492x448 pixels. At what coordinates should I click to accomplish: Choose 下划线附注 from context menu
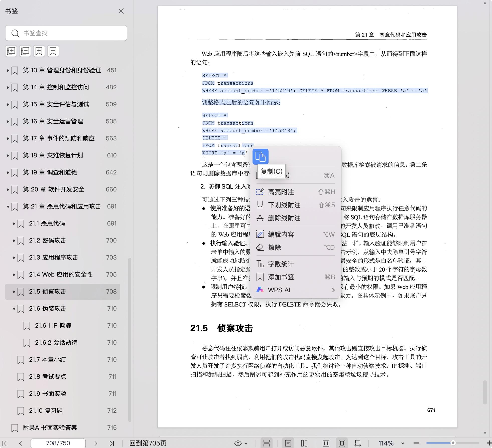point(295,205)
